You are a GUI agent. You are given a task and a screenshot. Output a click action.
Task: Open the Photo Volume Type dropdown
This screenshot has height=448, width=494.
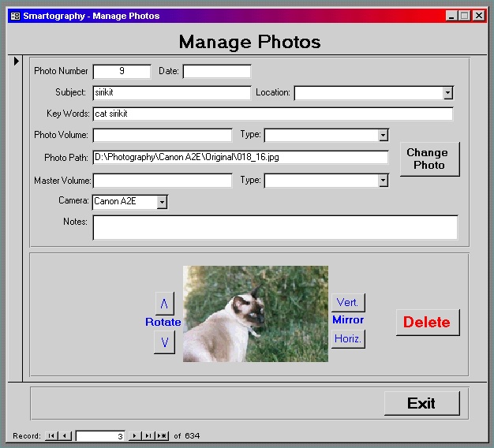383,136
